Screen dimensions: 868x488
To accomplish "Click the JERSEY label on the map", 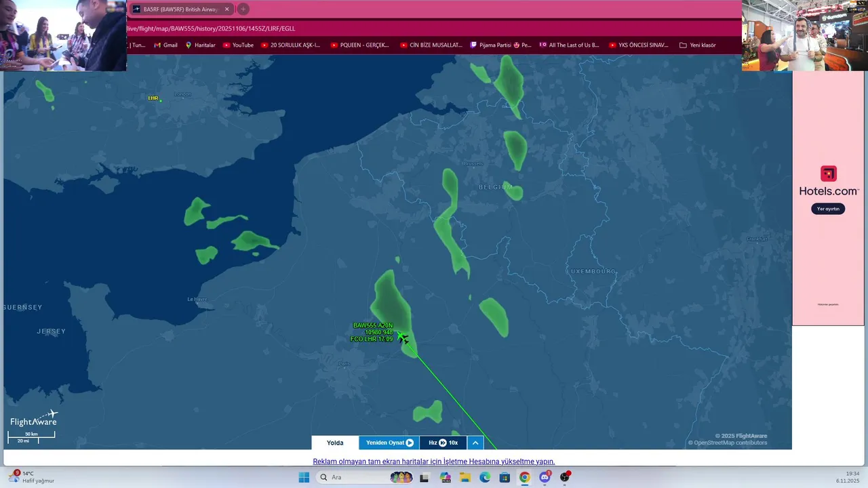I will pos(51,331).
